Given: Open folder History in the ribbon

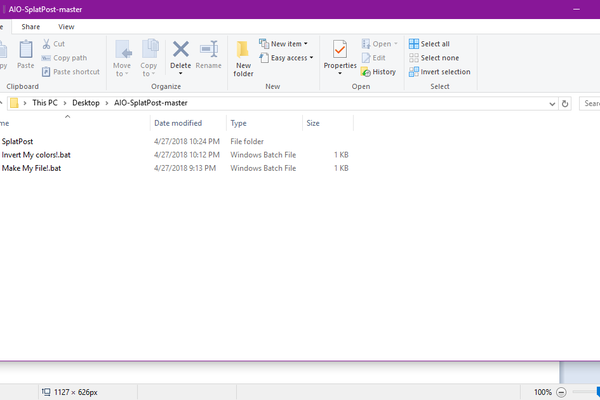Looking at the screenshot, I should [379, 72].
